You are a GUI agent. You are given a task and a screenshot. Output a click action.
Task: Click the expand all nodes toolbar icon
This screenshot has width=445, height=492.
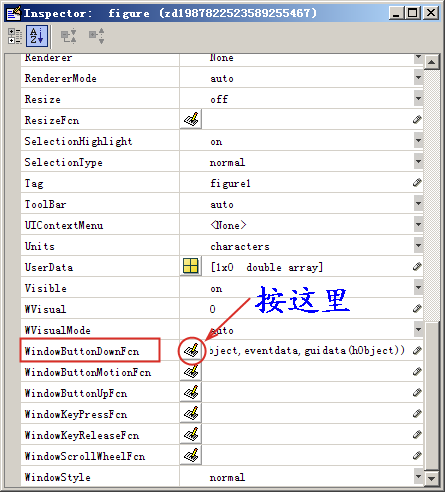pos(68,36)
